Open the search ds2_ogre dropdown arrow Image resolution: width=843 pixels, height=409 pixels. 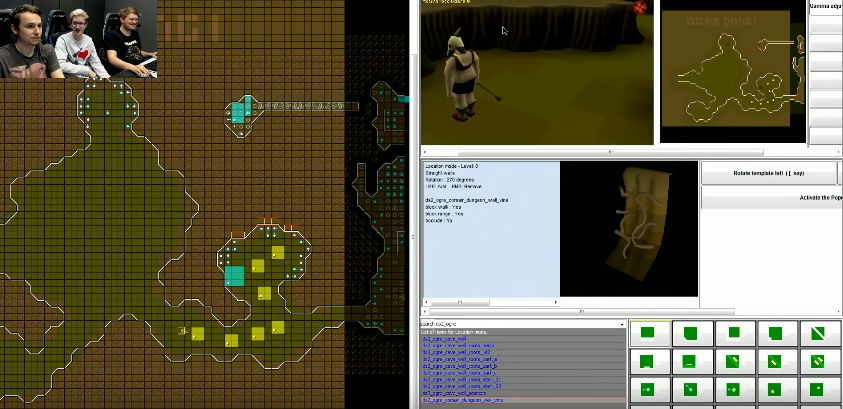tap(623, 324)
